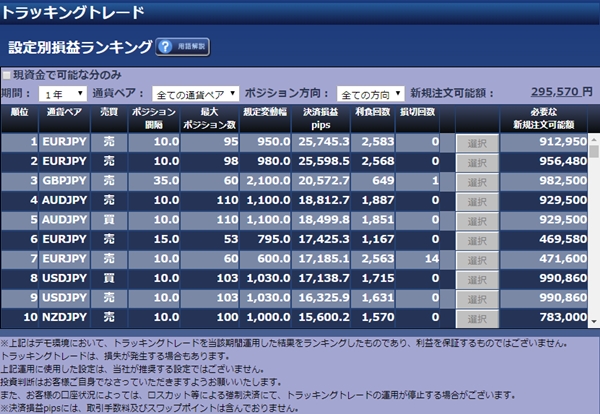This screenshot has width=600, height=414.
Task: Click 選択 button for rank 4 AUDJPY
Action: [477, 202]
